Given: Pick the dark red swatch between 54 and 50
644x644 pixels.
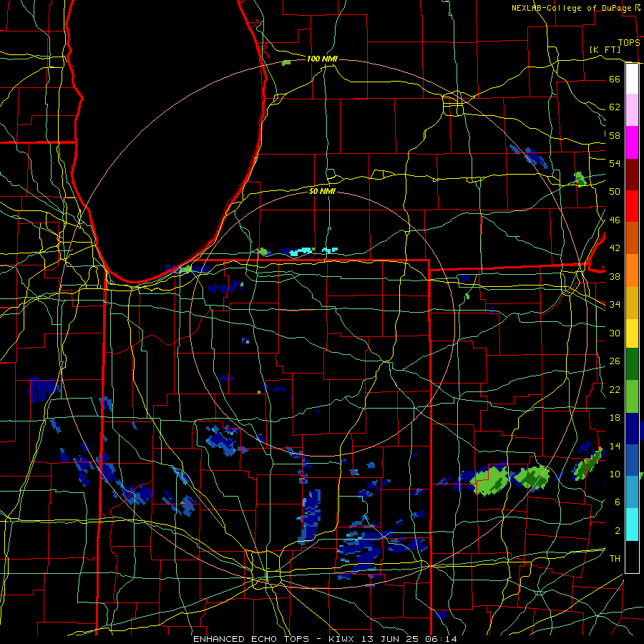Looking at the screenshot, I should coord(632,175).
